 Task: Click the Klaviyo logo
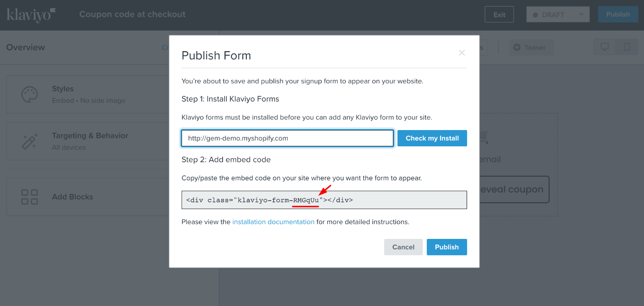[x=31, y=15]
